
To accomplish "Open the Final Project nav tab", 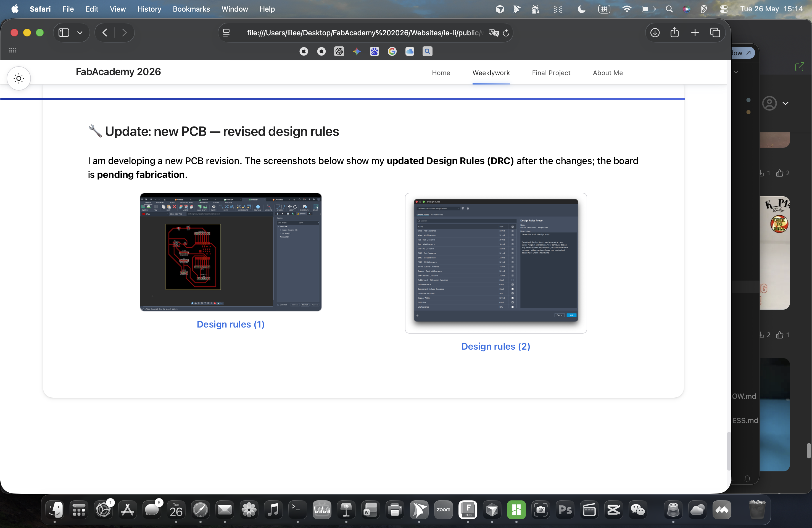I will coord(551,73).
